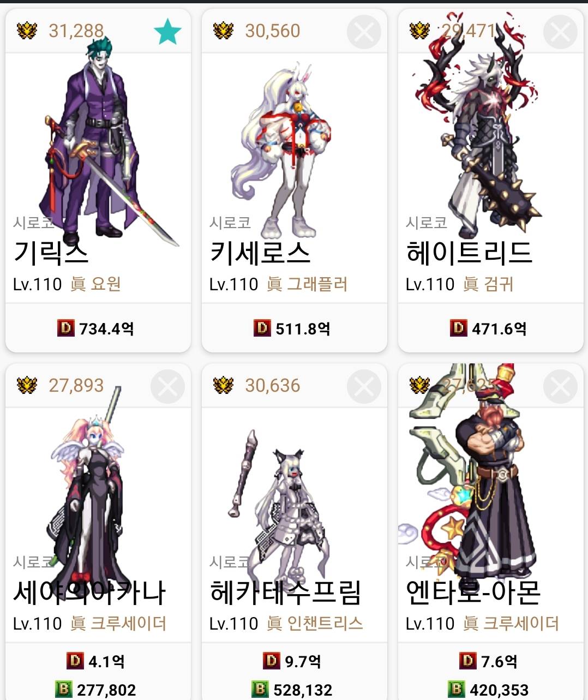
Task: Click fame crest icon next to 27,893
Action: pyautogui.click(x=27, y=385)
